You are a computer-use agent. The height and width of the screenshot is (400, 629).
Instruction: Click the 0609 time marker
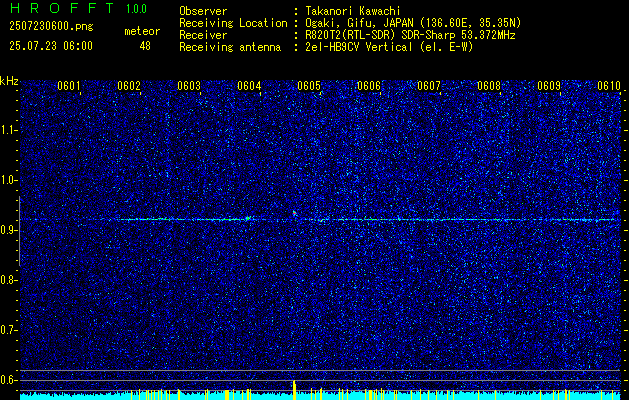point(549,86)
